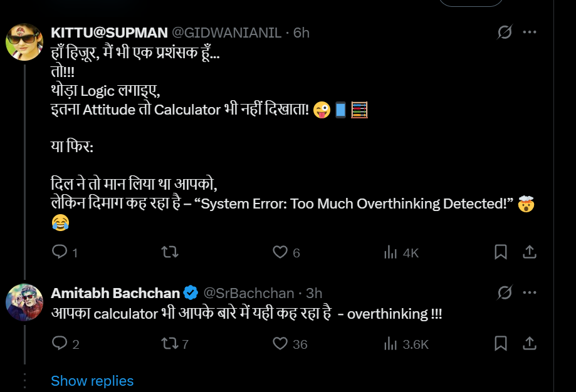Viewport: 576px width, 392px height.
Task: Open Grok action on Amitabh Bachchan's tweet
Action: point(505,292)
